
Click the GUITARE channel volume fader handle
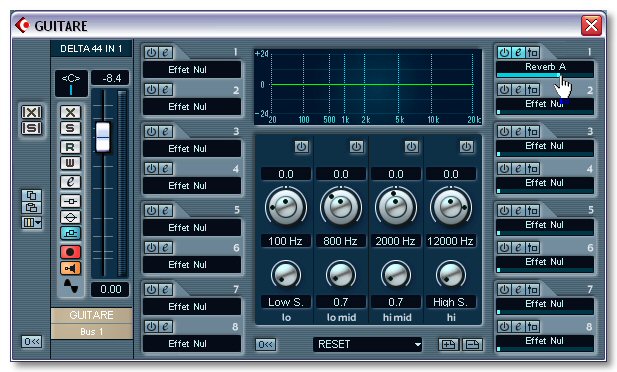103,137
